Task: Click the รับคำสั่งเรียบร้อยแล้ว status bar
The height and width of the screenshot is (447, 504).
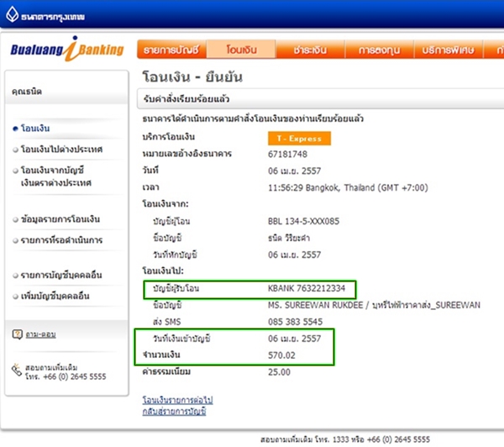Action: (320, 98)
